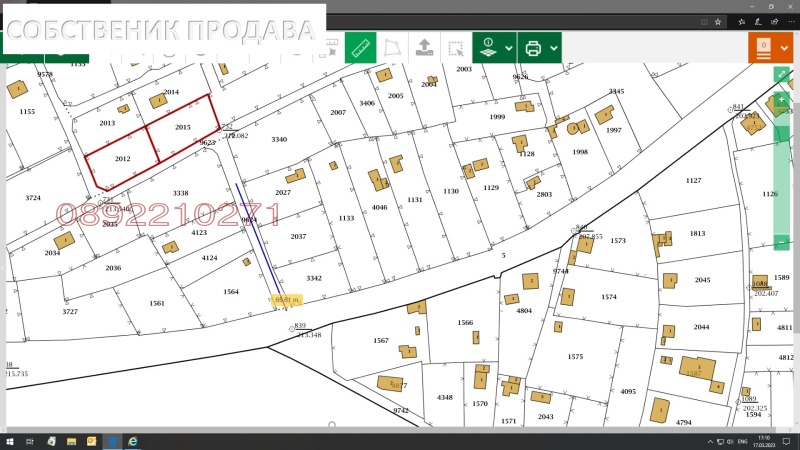Image resolution: width=800 pixels, height=450 pixels.
Task: Click parcel 3727 on the map
Action: coord(70,311)
